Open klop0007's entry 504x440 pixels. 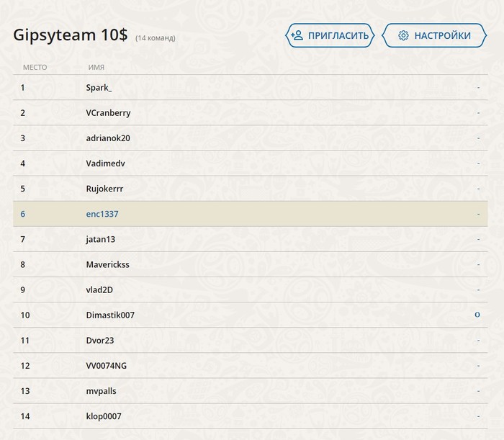pyautogui.click(x=251, y=416)
